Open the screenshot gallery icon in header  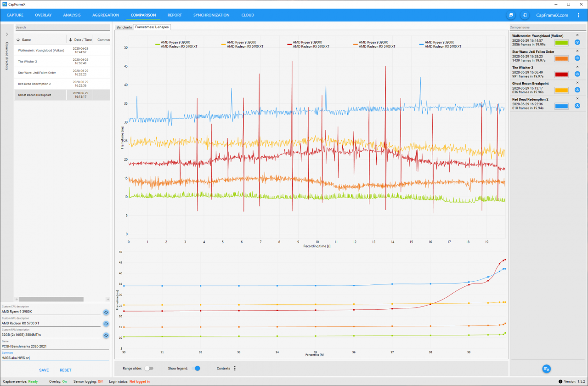tap(511, 15)
